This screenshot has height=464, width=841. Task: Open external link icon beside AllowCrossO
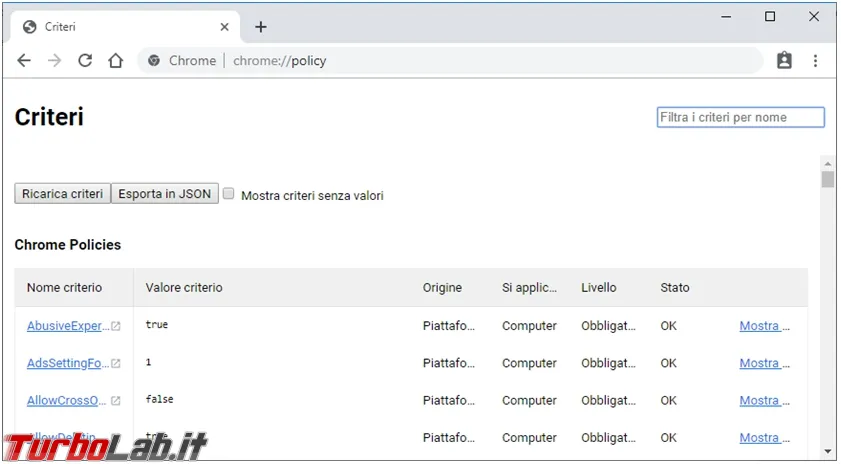[x=116, y=401]
